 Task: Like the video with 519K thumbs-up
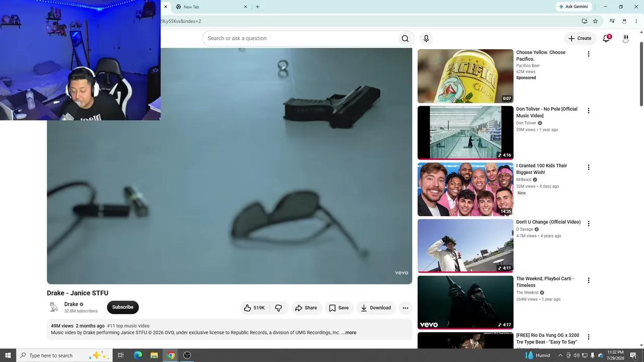point(254,308)
